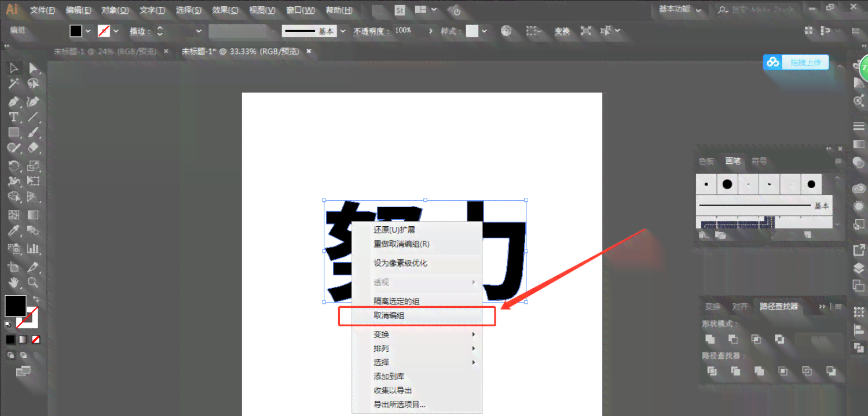
Task: Select the Eraser tool
Action: pos(34,148)
